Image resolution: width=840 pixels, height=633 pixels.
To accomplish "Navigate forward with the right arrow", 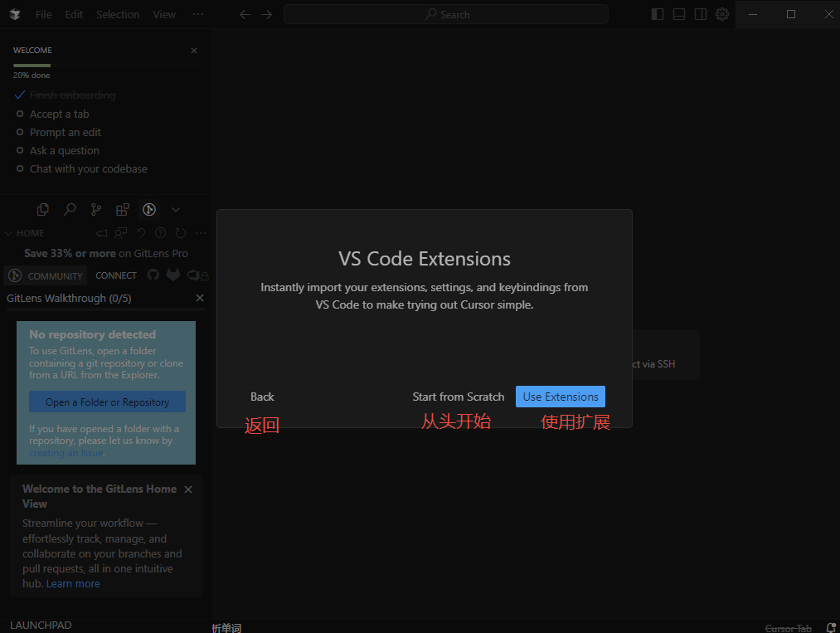I will click(x=267, y=14).
